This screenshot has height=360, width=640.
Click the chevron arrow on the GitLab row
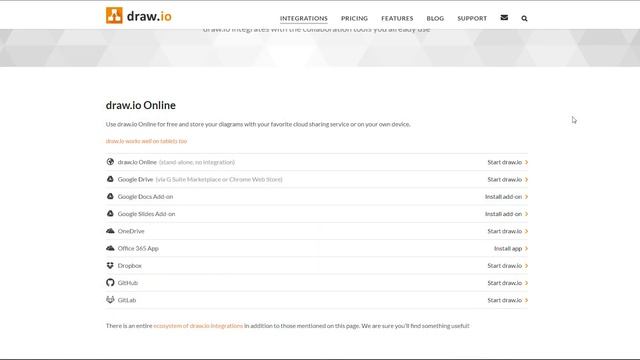(x=527, y=300)
